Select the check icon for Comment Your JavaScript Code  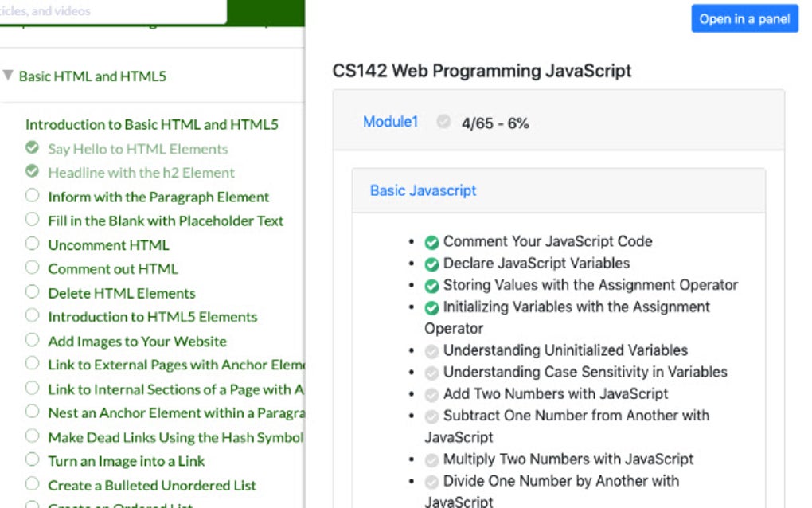(x=432, y=241)
